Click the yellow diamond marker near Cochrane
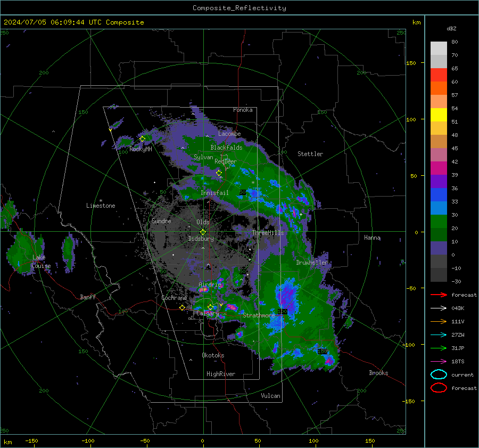Viewport: 479px width, 448px height. [x=182, y=308]
